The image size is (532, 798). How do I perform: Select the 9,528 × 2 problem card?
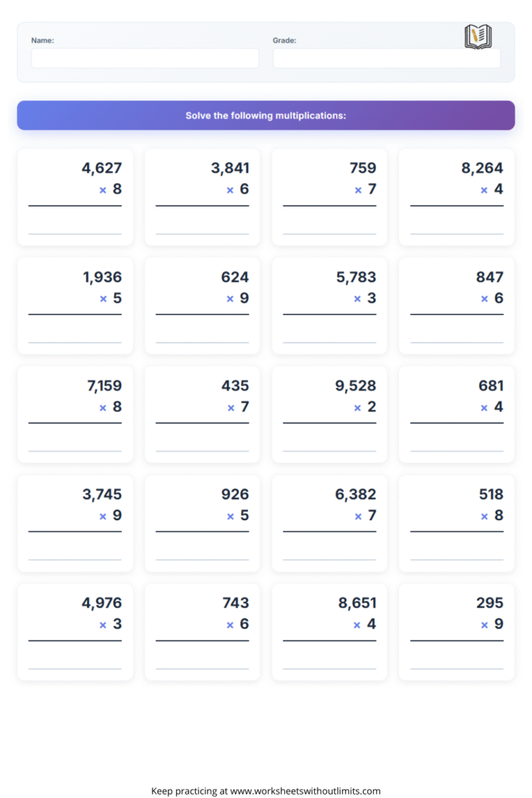coord(330,414)
